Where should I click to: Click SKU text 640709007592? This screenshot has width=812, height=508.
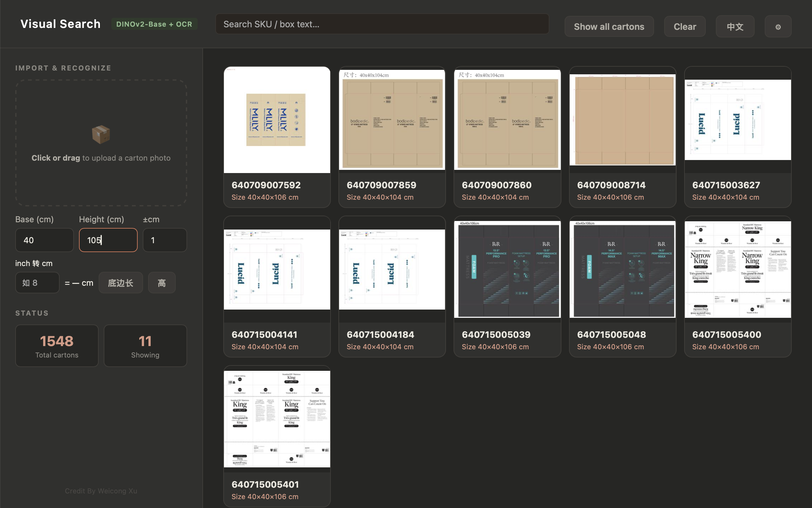click(266, 185)
